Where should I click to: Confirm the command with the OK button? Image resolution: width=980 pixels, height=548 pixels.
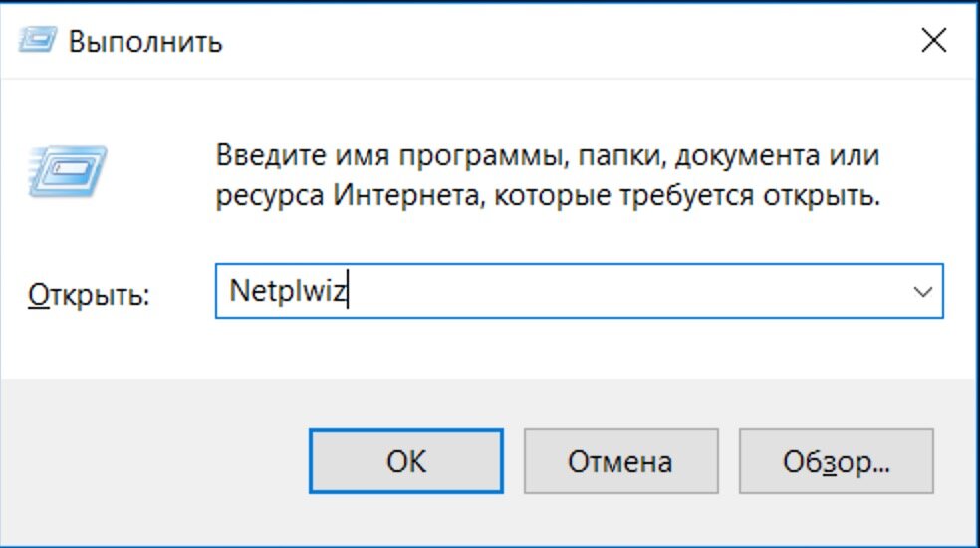406,461
